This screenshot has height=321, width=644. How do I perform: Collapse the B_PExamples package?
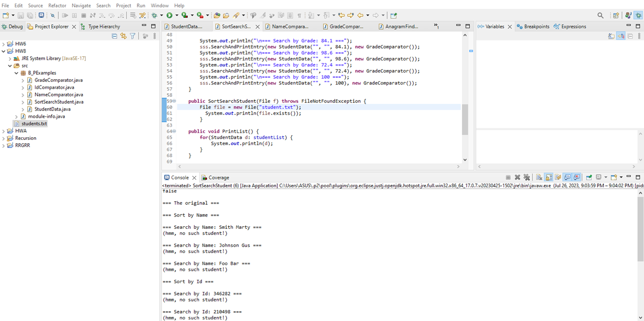click(16, 73)
